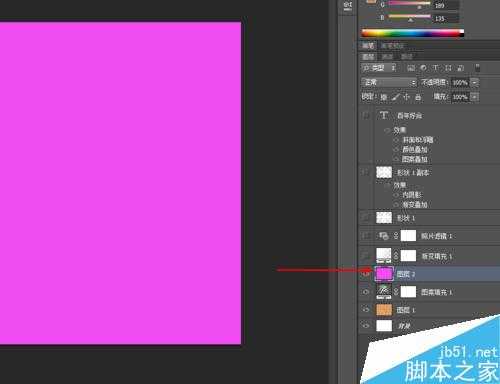This screenshot has height=384, width=500.
Task: Switch to the 画笔 tab
Action: click(368, 46)
